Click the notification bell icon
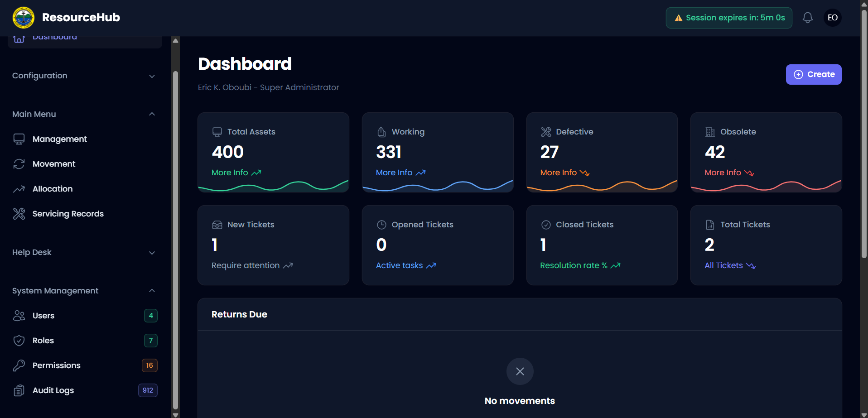Image resolution: width=868 pixels, height=418 pixels. click(x=807, y=18)
